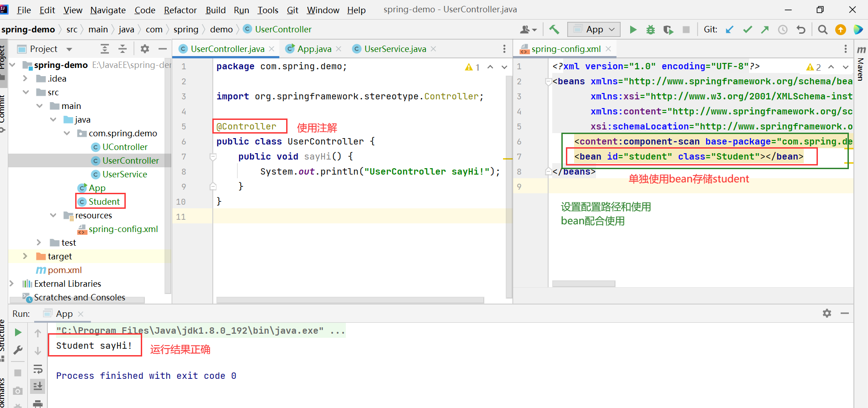Fold sayHi method at line 7
This screenshot has height=408, width=868.
coord(213,157)
